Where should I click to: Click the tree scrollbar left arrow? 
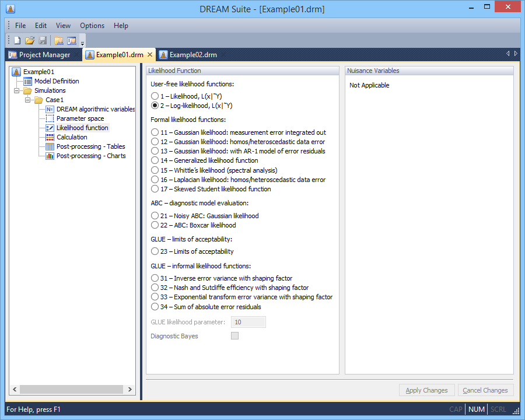pos(15,389)
